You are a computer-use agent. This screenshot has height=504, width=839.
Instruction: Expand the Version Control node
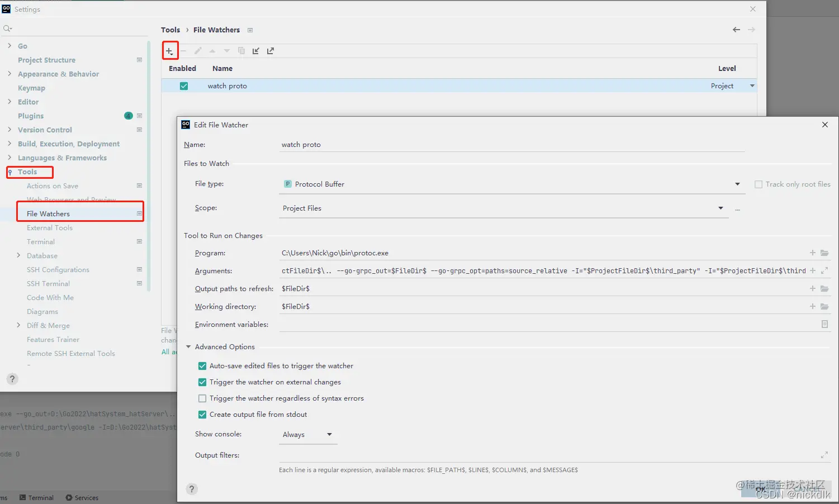(x=10, y=130)
